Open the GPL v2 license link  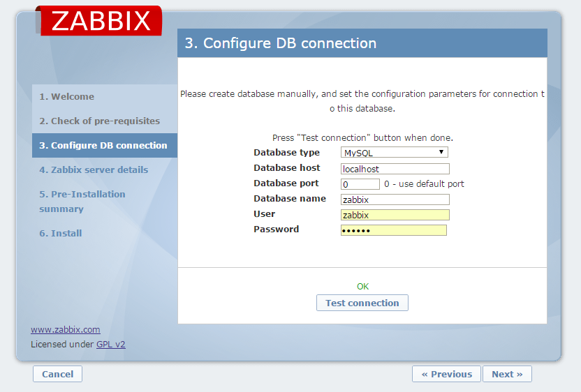coord(111,345)
